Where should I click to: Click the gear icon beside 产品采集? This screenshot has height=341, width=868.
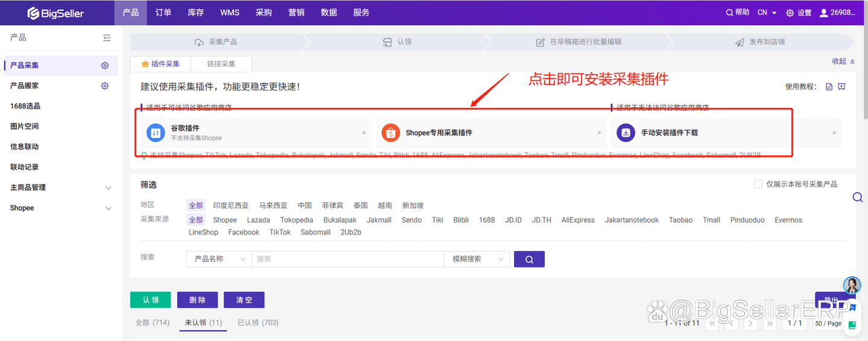[x=105, y=66]
